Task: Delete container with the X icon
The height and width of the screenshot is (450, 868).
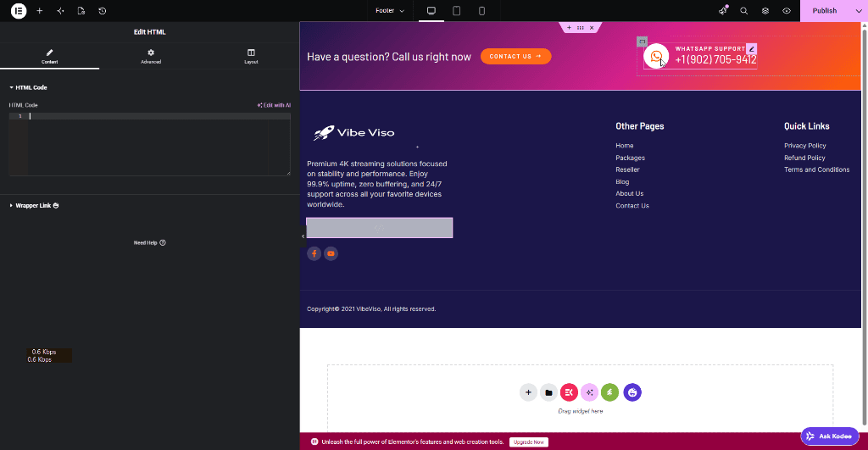Action: tap(592, 28)
